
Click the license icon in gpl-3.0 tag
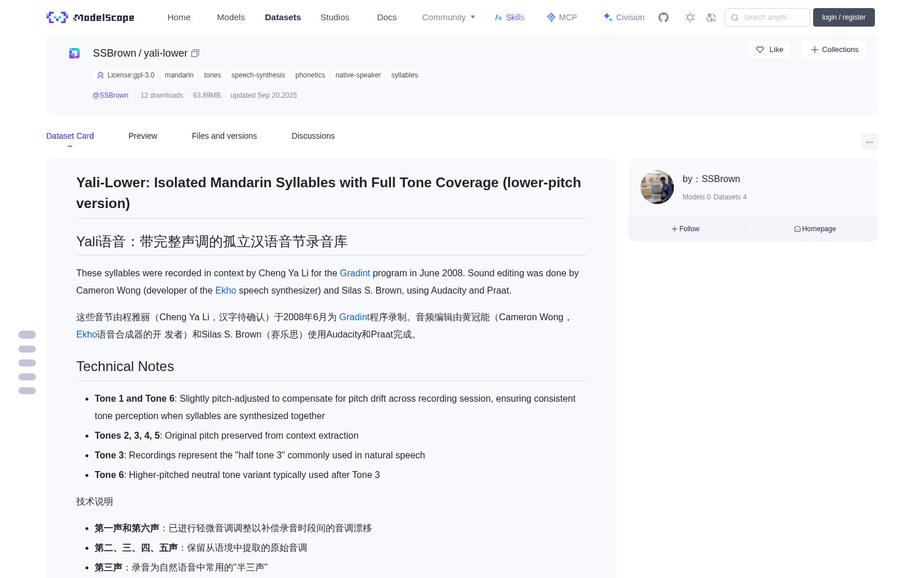coord(100,75)
